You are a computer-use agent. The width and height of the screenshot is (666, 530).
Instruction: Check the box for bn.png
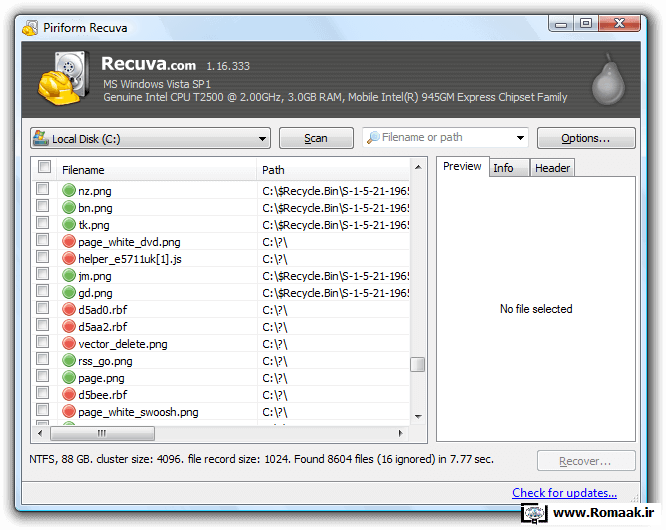coord(42,206)
